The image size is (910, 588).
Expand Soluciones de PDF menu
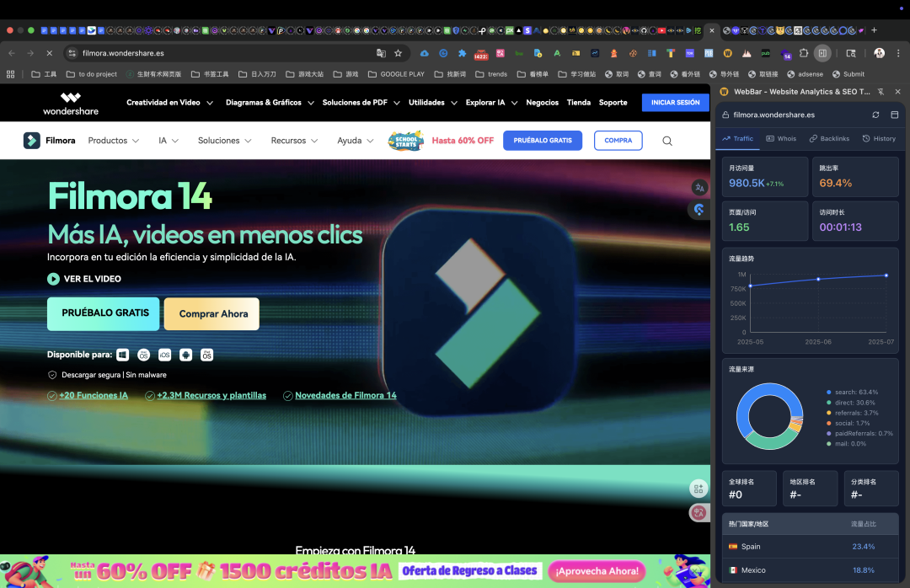tap(361, 103)
